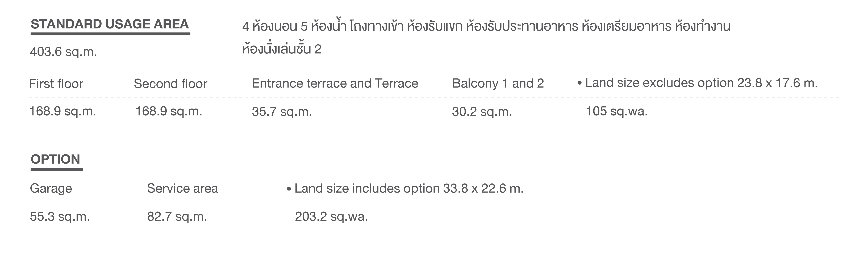Click Land size includes option text

(x=405, y=188)
